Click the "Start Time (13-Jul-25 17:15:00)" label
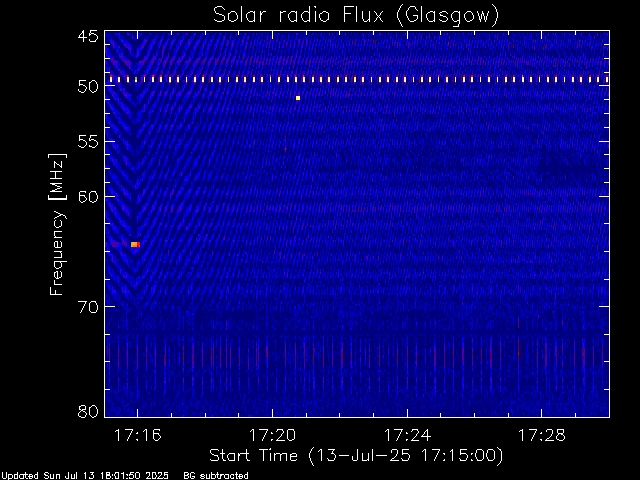 356,456
